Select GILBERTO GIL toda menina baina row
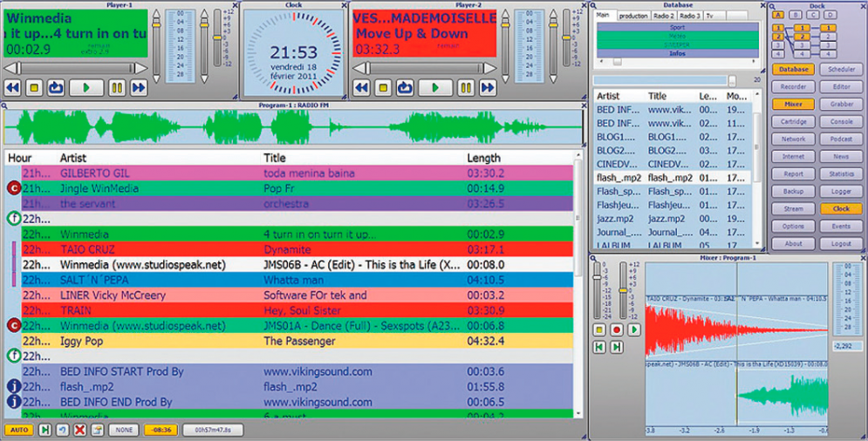The image size is (868, 441). [x=297, y=173]
